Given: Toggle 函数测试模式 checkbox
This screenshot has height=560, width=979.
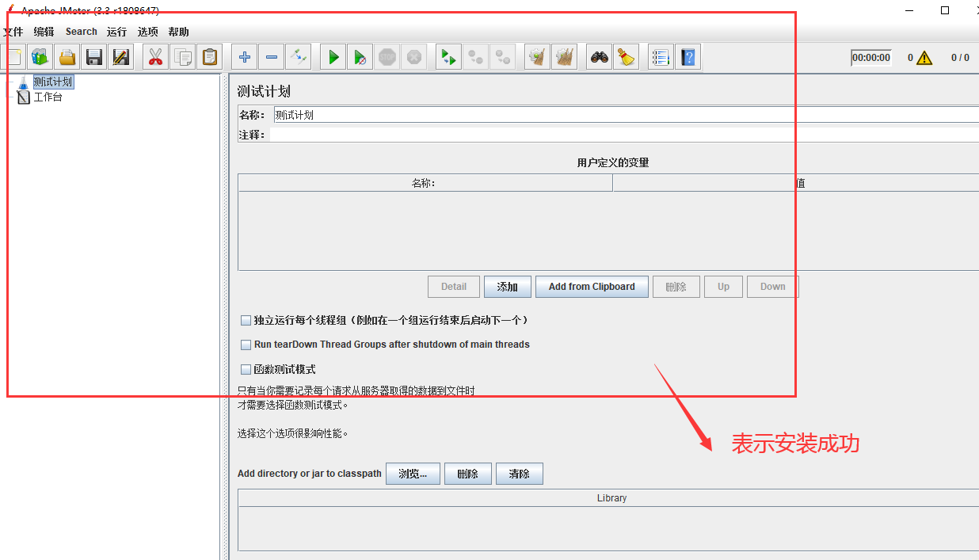Looking at the screenshot, I should point(246,370).
